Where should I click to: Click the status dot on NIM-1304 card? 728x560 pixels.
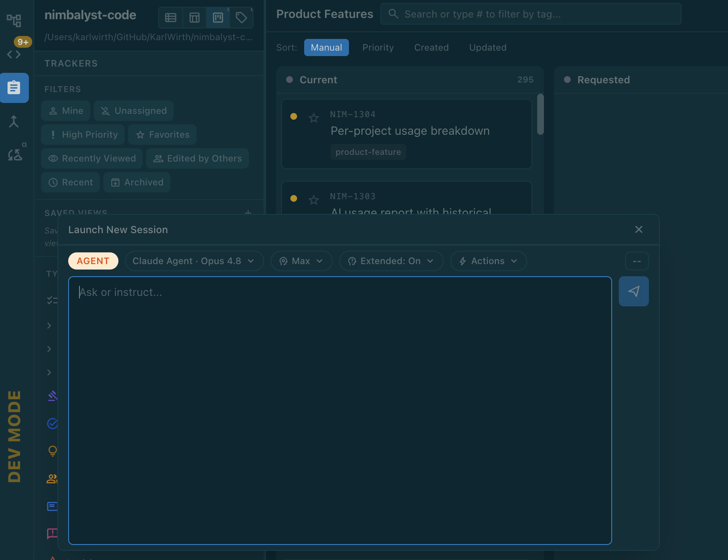pyautogui.click(x=294, y=116)
